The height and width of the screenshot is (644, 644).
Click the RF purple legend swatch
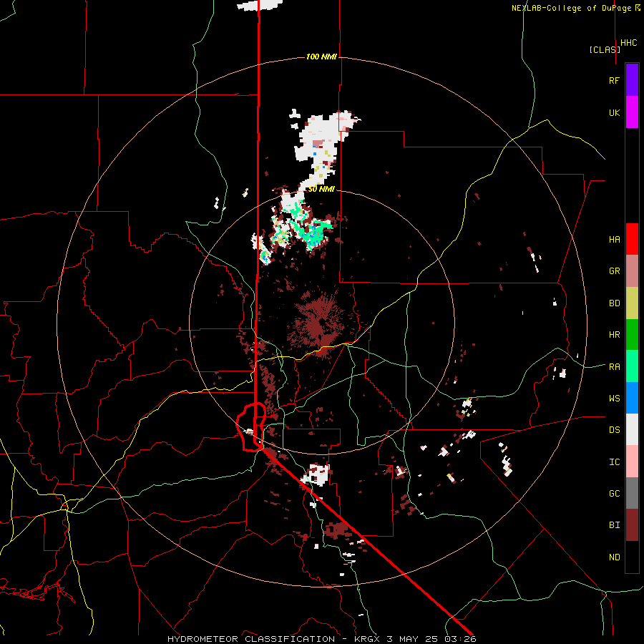pyautogui.click(x=632, y=79)
